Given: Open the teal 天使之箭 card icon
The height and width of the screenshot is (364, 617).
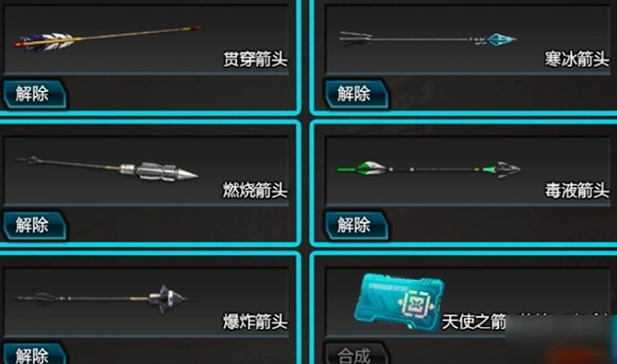Looking at the screenshot, I should click(400, 302).
